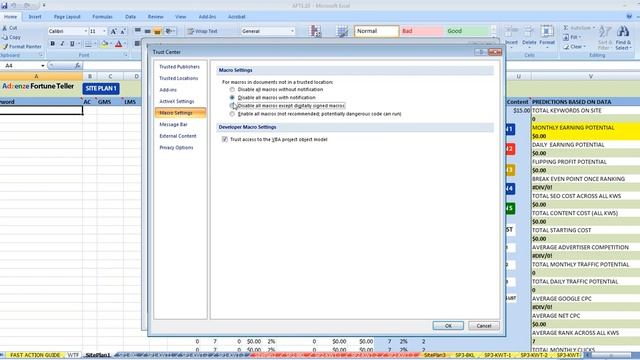This screenshot has width=640, height=360.
Task: Open the font size dropdown
Action: click(104, 31)
